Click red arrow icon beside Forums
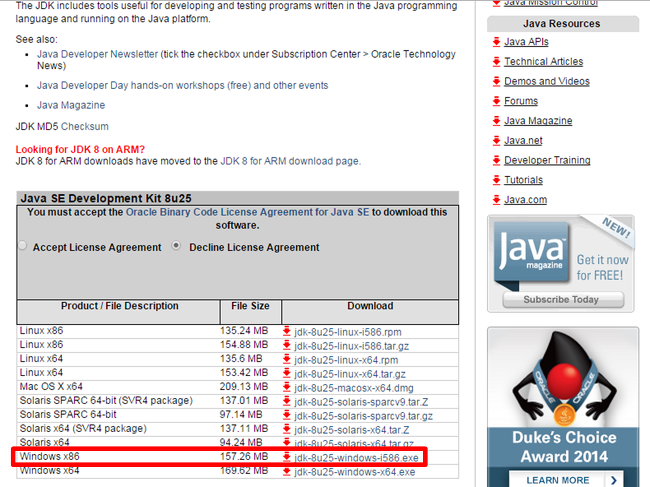This screenshot has width=650, height=487. [x=496, y=101]
